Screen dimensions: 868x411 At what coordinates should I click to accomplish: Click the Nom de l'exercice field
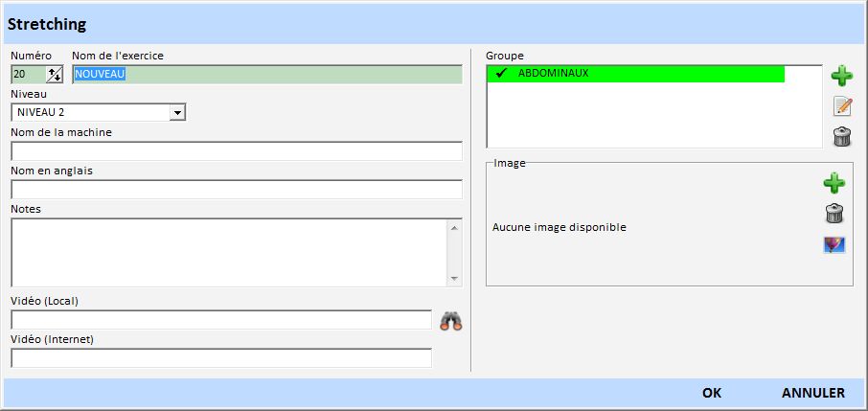pyautogui.click(x=267, y=75)
